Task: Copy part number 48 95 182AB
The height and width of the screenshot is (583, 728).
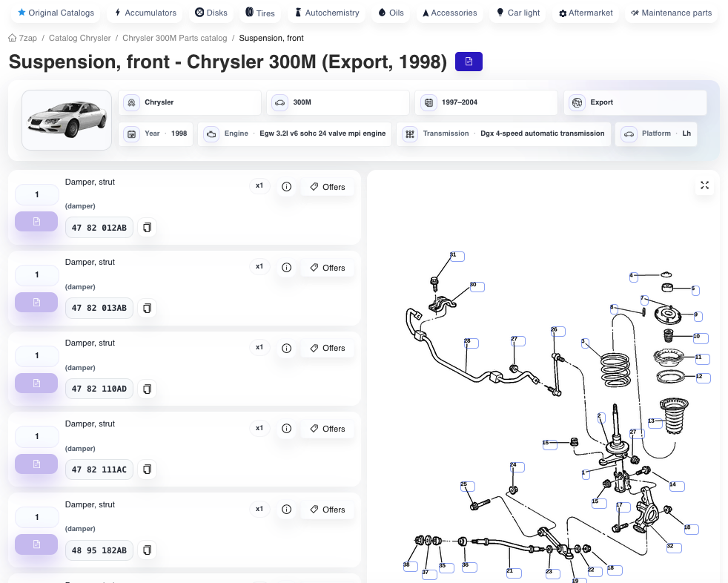Action: click(148, 550)
